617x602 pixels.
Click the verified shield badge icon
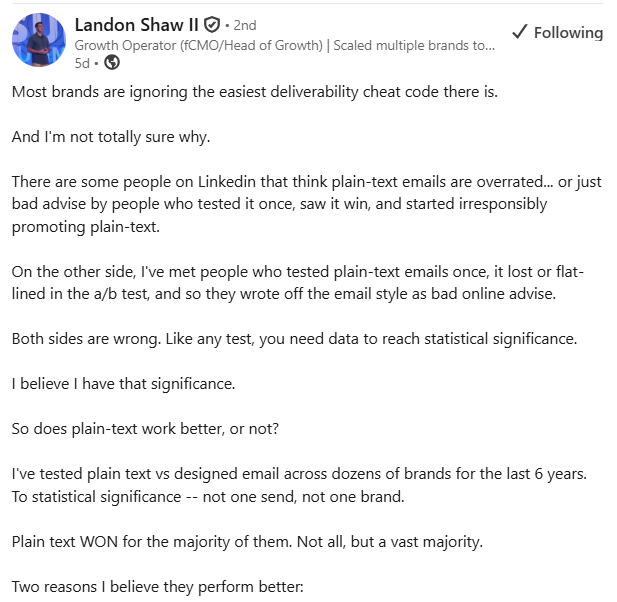[212, 25]
